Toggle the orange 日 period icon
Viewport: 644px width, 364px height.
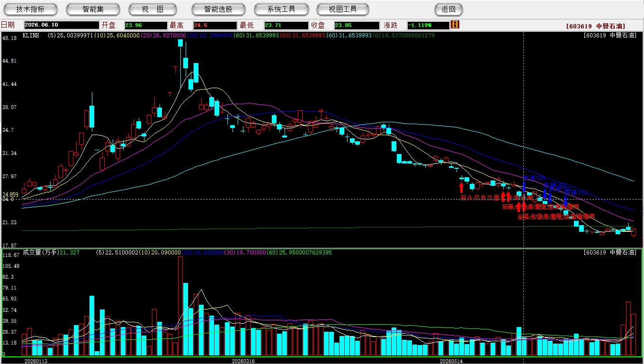(x=455, y=25)
